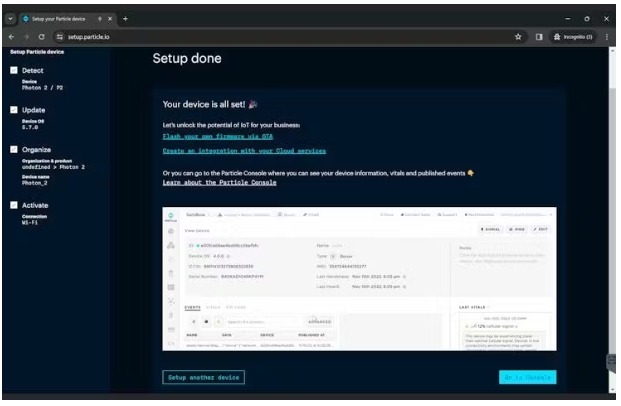Reload the setup.particle.io page
Screen dimensions: 621x406
coord(42,36)
